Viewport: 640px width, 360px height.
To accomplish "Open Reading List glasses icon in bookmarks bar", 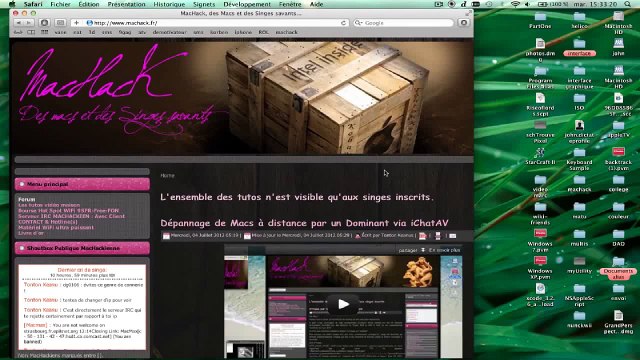I will tap(18, 32).
